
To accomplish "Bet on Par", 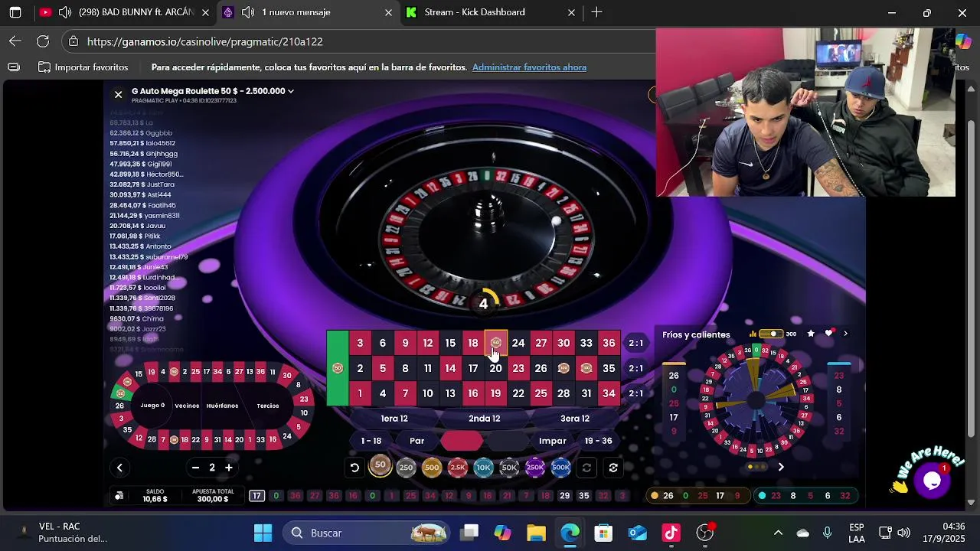I will click(416, 441).
